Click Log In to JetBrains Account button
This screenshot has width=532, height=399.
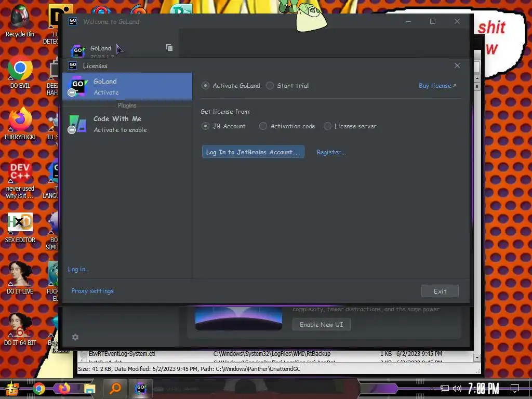click(253, 152)
